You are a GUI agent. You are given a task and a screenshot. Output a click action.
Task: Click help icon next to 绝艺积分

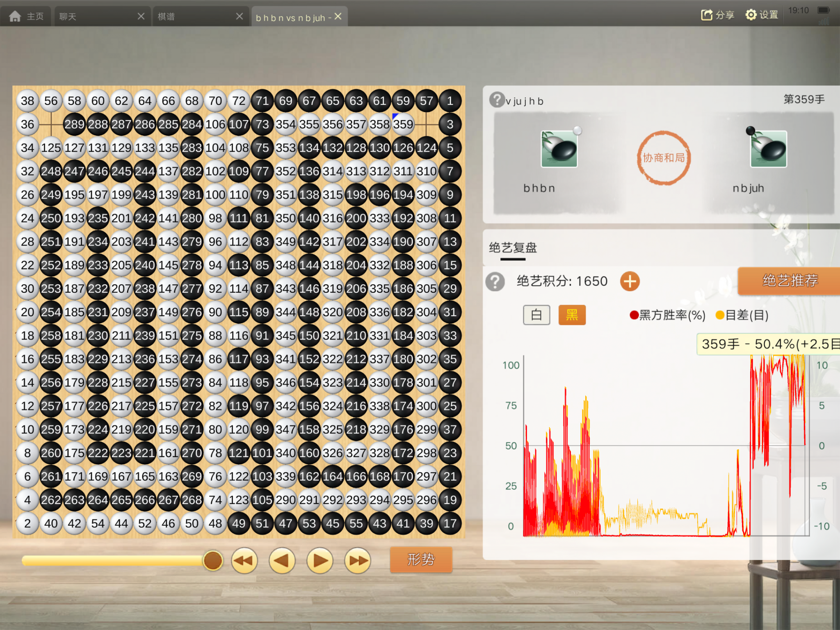(495, 281)
